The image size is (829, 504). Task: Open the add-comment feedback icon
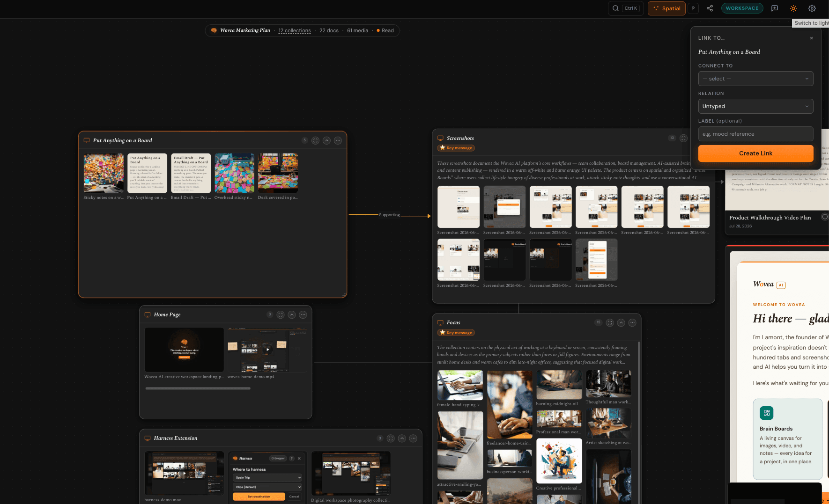(775, 8)
